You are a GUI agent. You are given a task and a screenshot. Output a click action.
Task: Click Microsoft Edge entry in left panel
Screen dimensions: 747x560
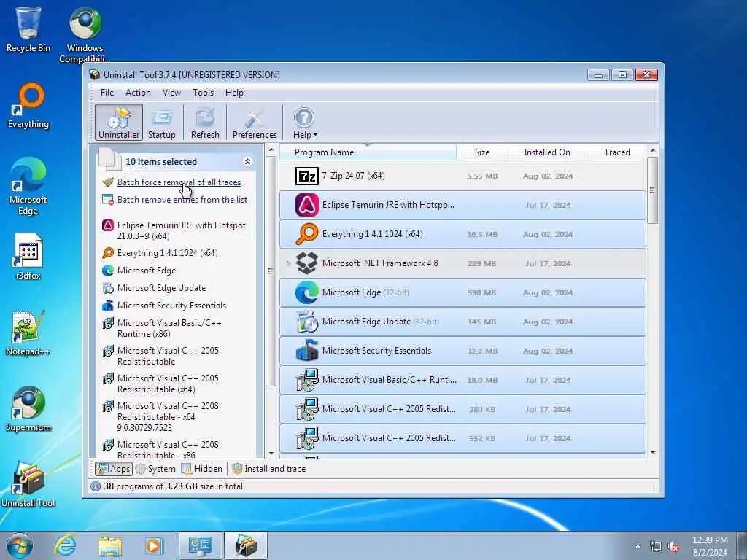click(146, 271)
